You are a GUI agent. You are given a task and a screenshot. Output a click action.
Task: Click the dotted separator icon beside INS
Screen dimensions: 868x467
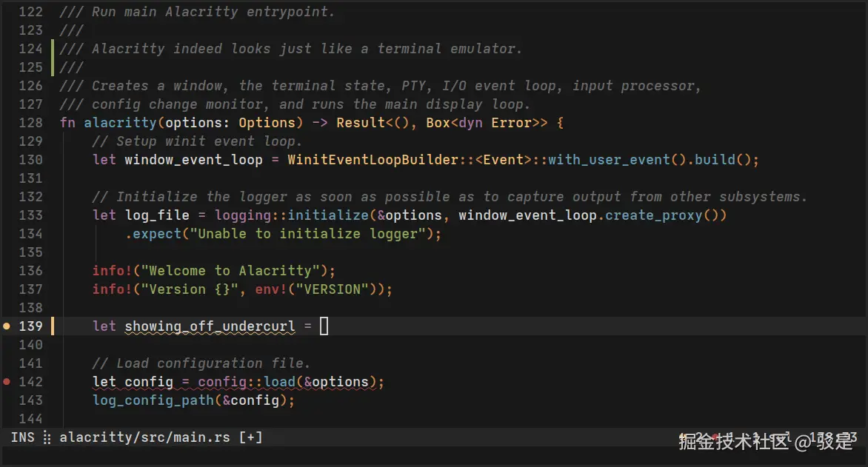pyautogui.click(x=47, y=437)
